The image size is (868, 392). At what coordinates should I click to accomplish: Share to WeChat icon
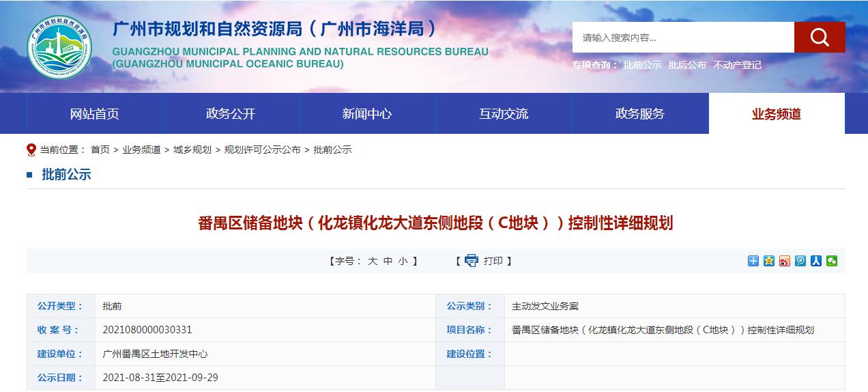click(832, 261)
